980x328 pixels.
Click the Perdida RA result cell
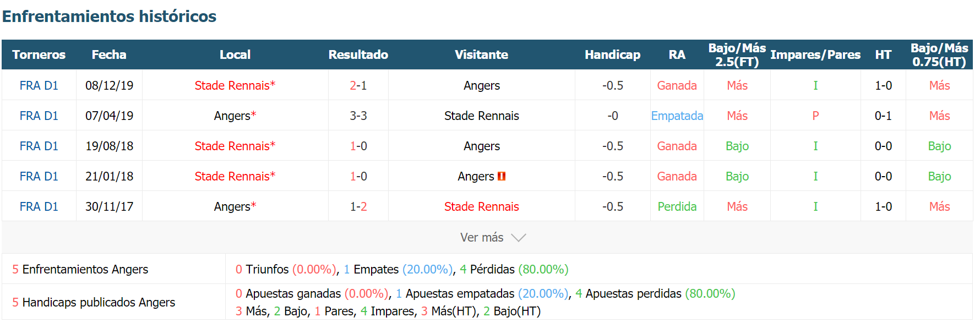point(677,206)
